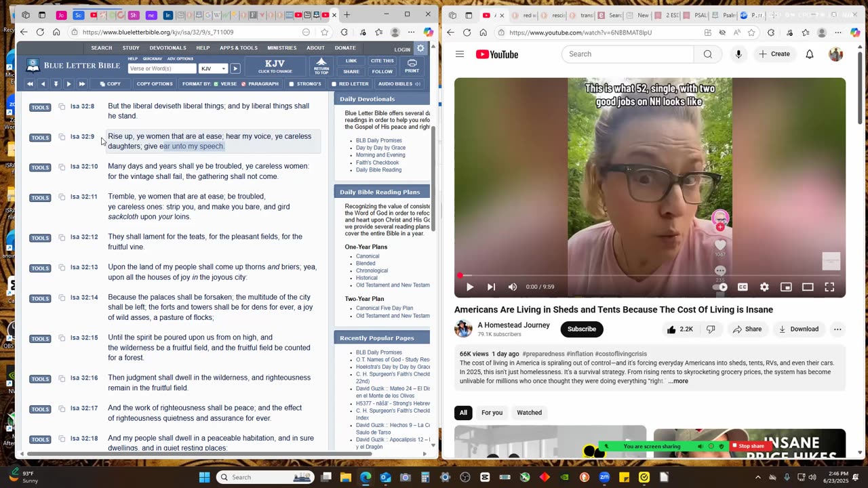Screen dimensions: 868x488
Task: Open more actions ellipsis under video
Action: point(837,329)
